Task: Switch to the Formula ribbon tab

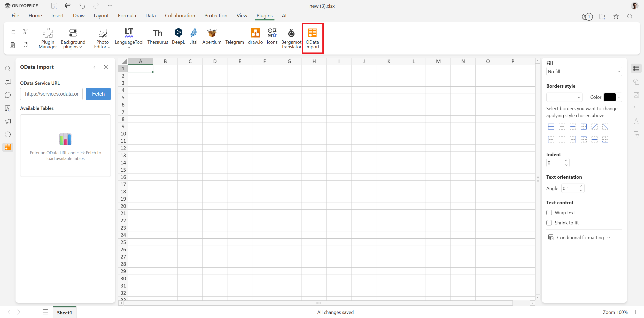Action: (x=127, y=16)
